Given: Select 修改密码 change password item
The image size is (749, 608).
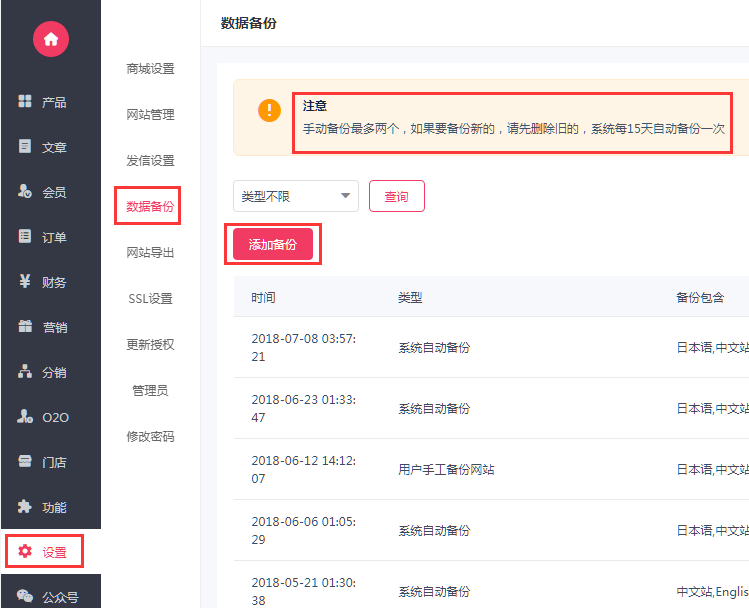Looking at the screenshot, I should [150, 437].
